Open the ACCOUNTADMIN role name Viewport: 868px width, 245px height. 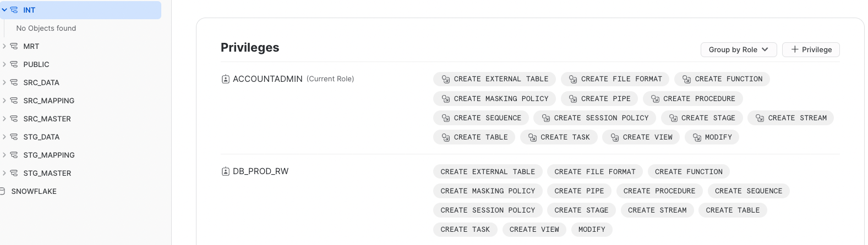point(268,79)
